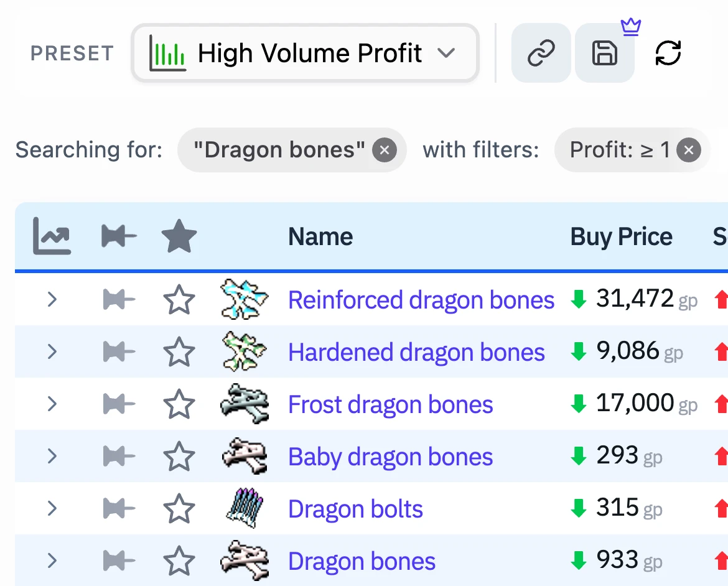
Task: Click the Reinforced dragon bones item image
Action: (x=244, y=299)
